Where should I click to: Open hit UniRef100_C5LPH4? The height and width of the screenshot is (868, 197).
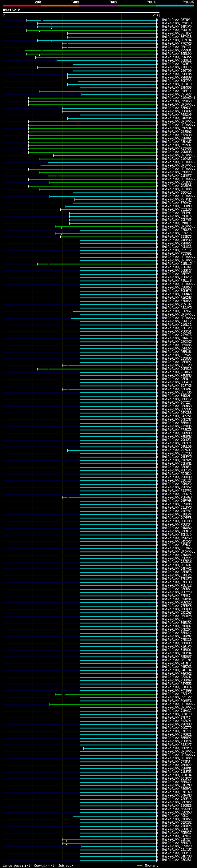pyautogui.click(x=176, y=213)
